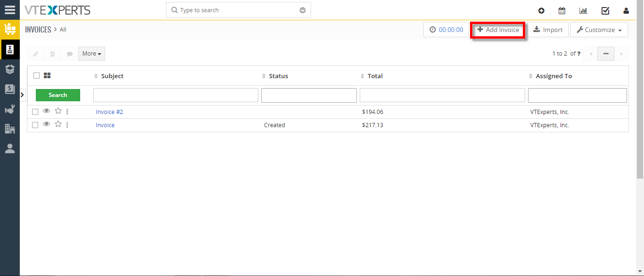The height and width of the screenshot is (276, 644).
Task: Sort by the Subject column header
Action: click(112, 76)
